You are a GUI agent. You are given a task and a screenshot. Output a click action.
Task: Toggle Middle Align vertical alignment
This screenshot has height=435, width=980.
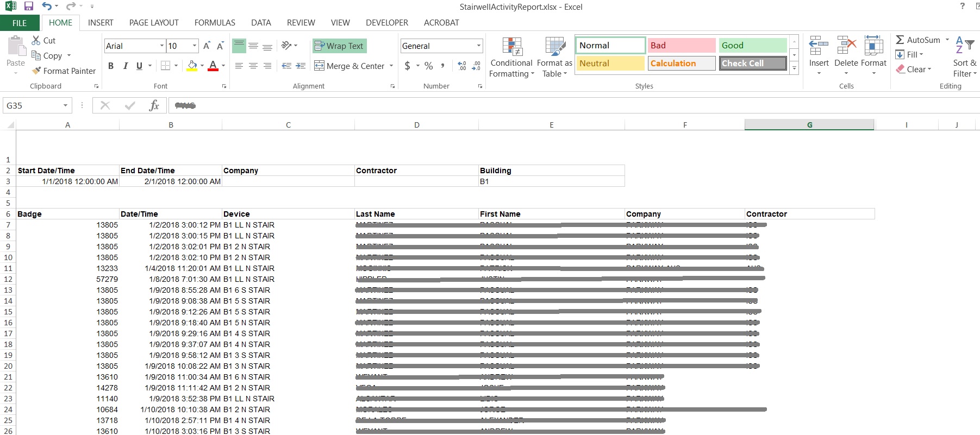point(253,46)
